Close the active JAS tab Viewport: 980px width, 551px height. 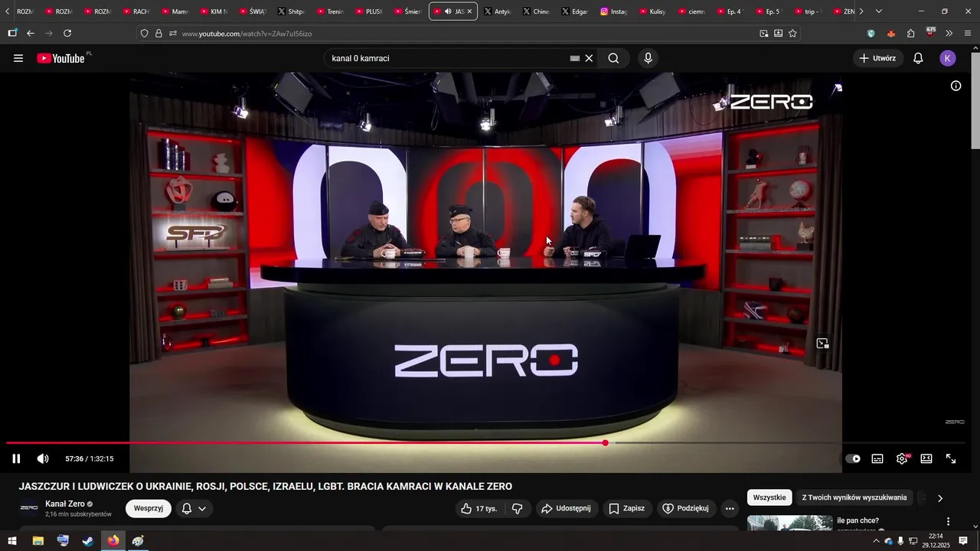click(x=469, y=11)
